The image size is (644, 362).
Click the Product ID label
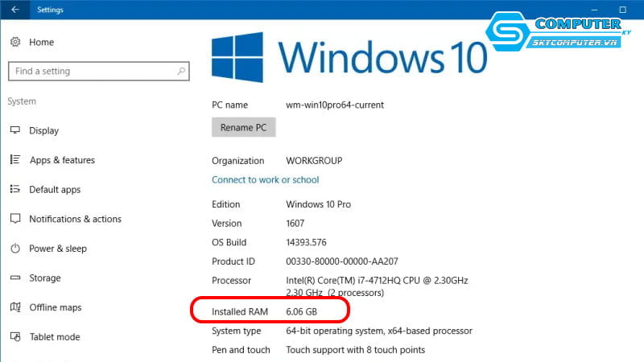(233, 261)
